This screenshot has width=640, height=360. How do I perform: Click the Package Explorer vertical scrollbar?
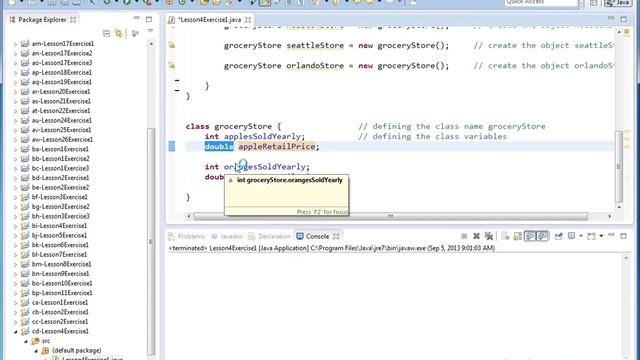pyautogui.click(x=151, y=241)
